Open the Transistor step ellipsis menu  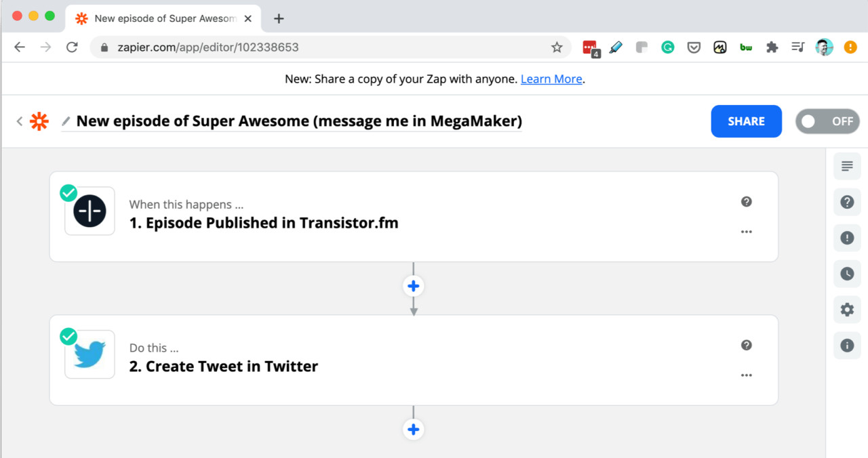pos(746,231)
